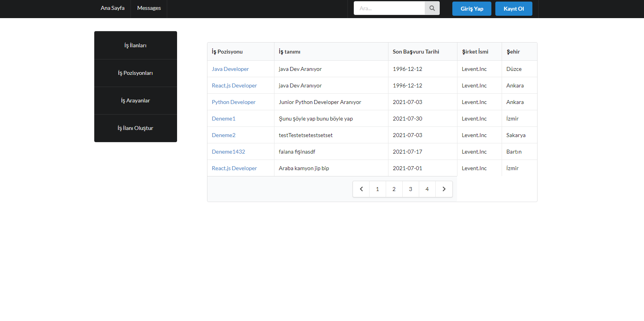Open the Ana Sayfa menu item
Viewport: 644px width, 321px height.
tap(112, 8)
